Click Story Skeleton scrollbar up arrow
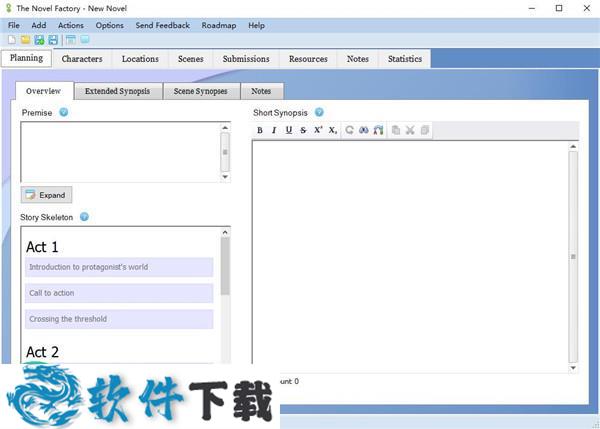600x429 pixels. click(x=225, y=232)
